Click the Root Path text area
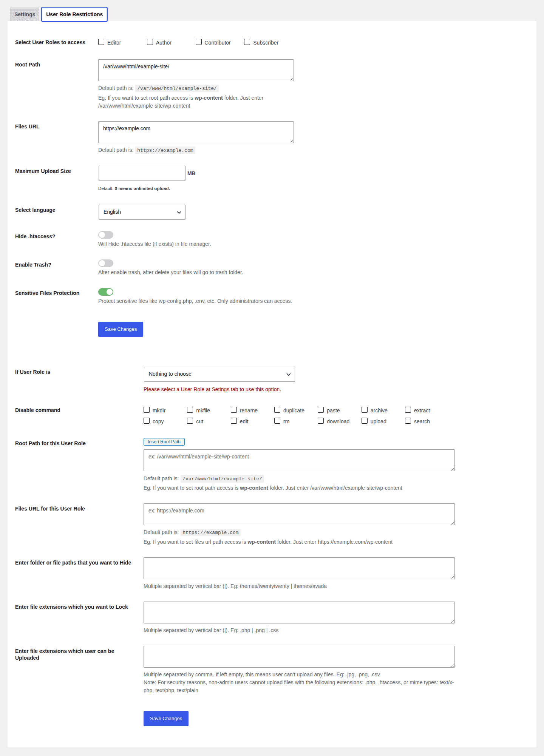 196,70
